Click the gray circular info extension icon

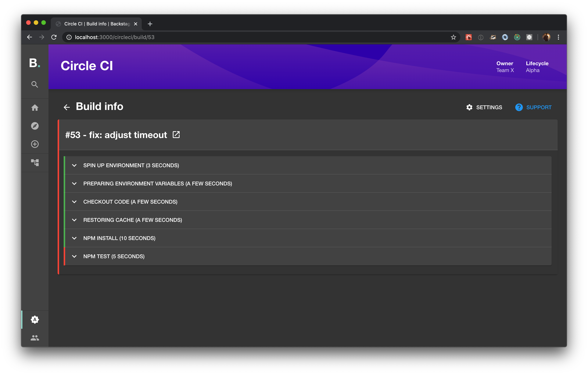[x=481, y=37]
